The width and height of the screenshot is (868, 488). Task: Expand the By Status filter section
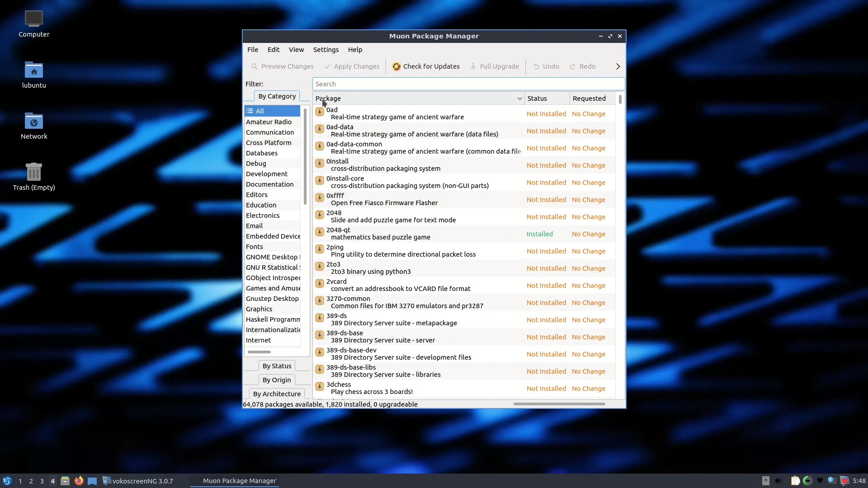click(x=277, y=366)
